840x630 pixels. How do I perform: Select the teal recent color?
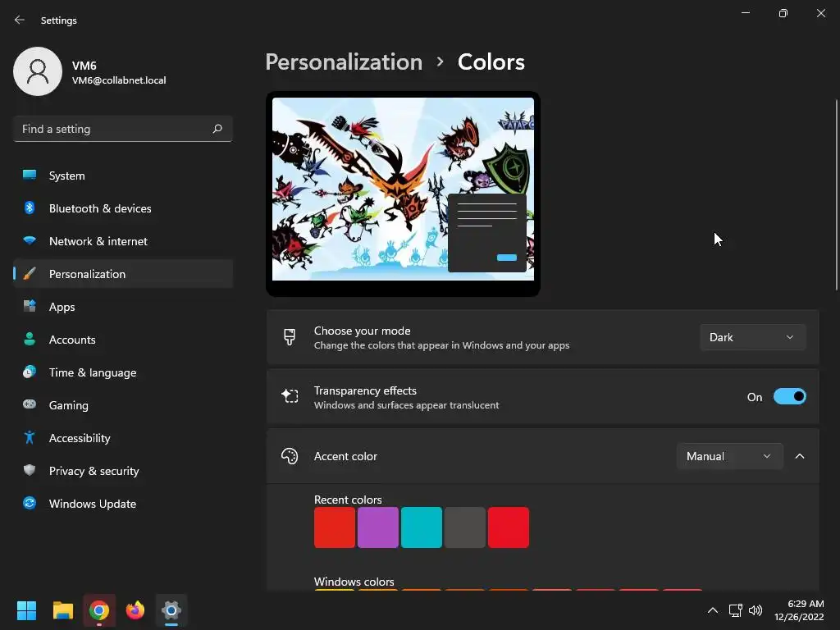coord(422,527)
